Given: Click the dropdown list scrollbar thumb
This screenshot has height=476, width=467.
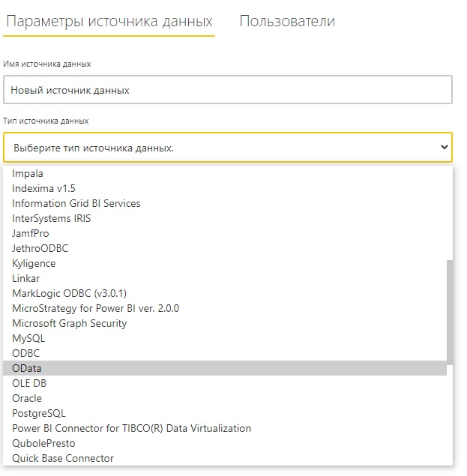Looking at the screenshot, I should tap(450, 312).
